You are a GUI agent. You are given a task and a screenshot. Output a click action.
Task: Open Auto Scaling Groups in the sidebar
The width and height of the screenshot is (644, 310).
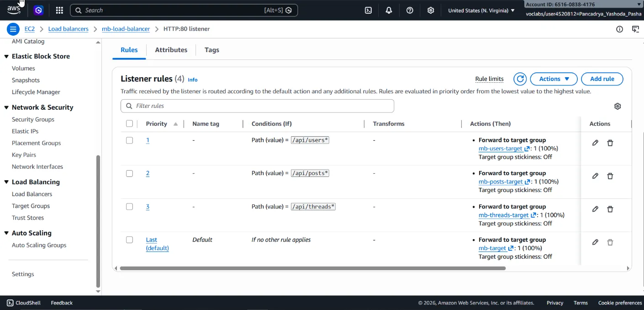(39, 245)
